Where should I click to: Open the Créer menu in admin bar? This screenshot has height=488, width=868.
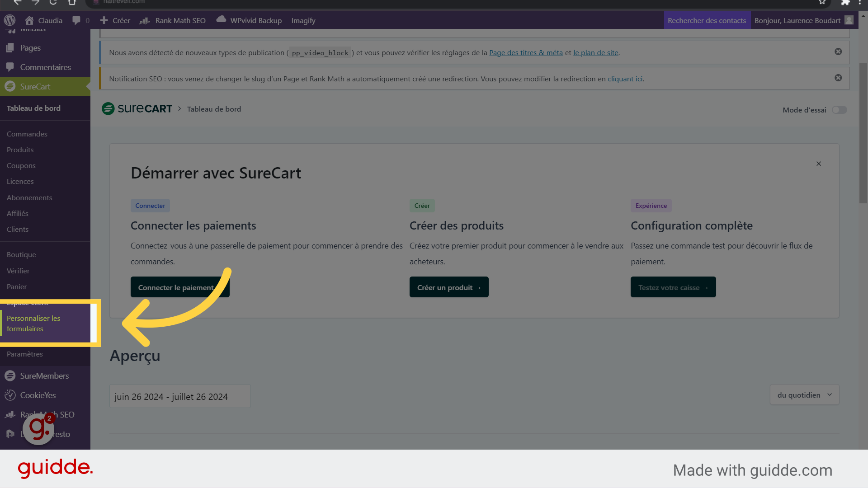pyautogui.click(x=115, y=20)
